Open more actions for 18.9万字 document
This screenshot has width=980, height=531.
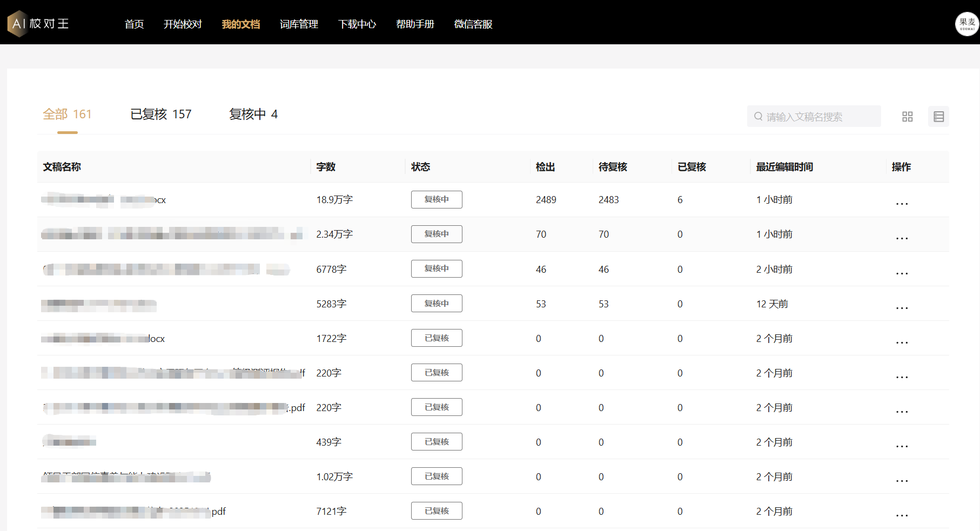(x=902, y=203)
